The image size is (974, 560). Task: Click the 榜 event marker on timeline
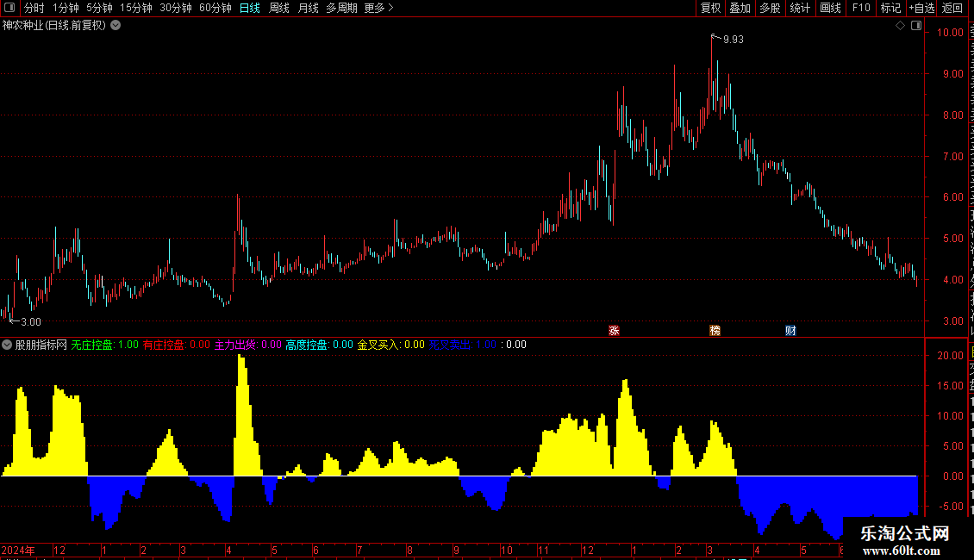pos(715,331)
